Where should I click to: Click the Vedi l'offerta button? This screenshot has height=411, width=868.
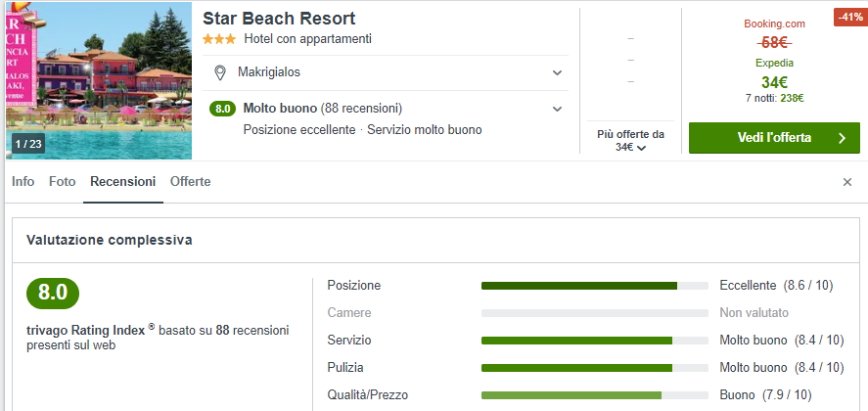tap(773, 138)
